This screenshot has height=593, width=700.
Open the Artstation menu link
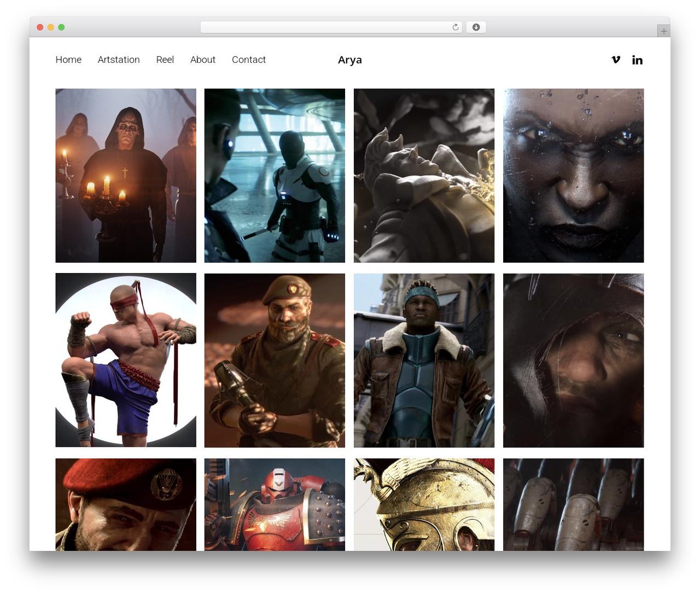(x=119, y=60)
